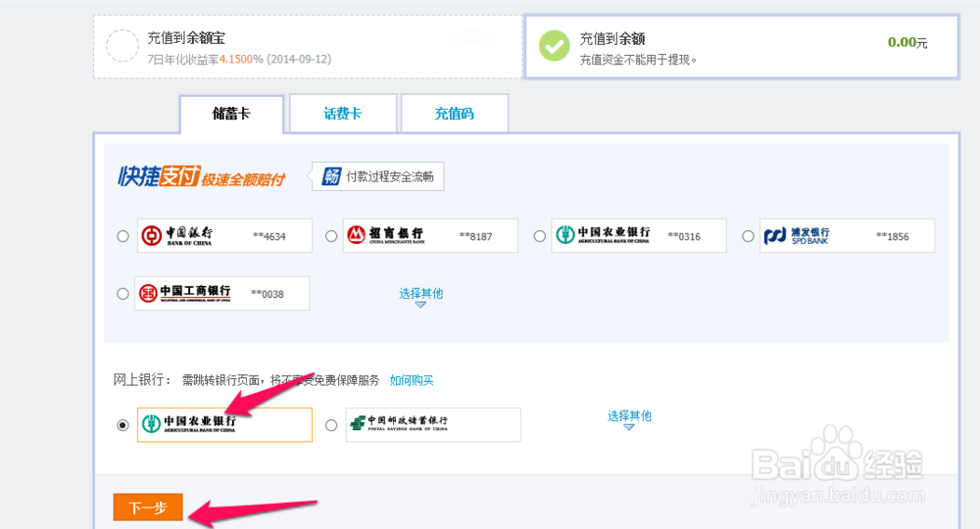This screenshot has width=980, height=529.
Task: Click the **1856 card number
Action: pyautogui.click(x=893, y=236)
